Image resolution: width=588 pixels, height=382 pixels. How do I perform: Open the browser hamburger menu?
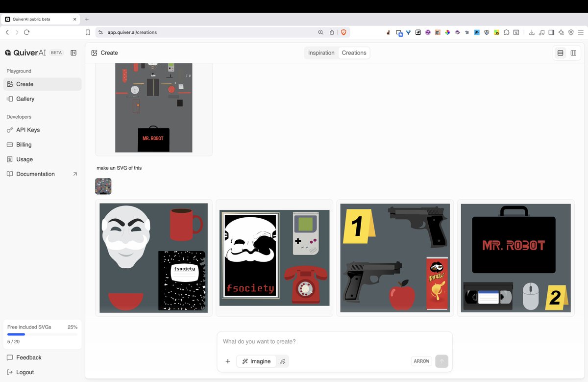[x=581, y=32]
